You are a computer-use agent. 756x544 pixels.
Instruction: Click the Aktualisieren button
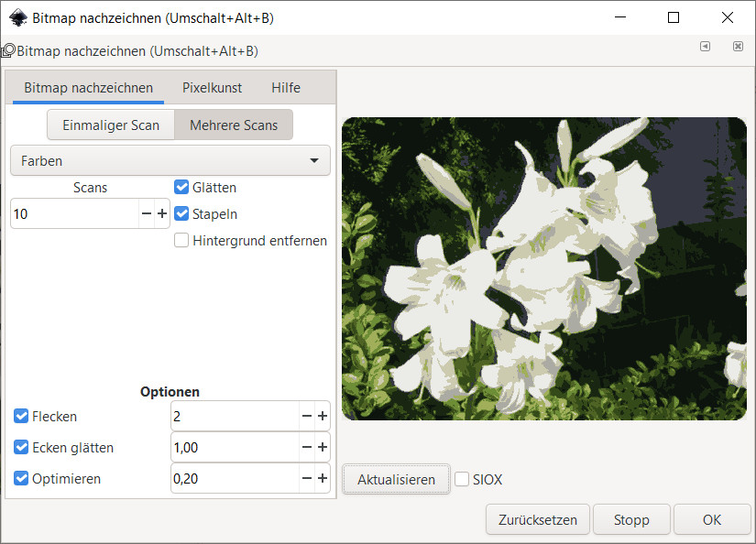396,479
